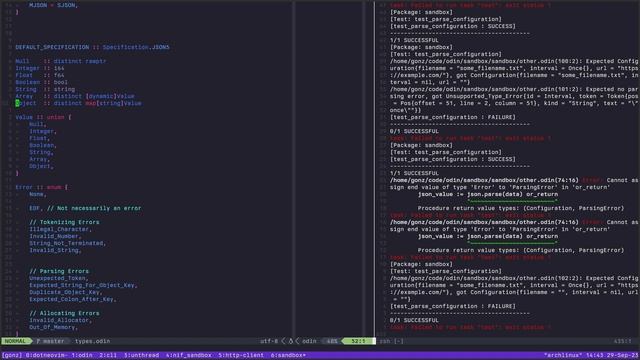Click the '// Parsing Errors' comment

(x=59, y=271)
